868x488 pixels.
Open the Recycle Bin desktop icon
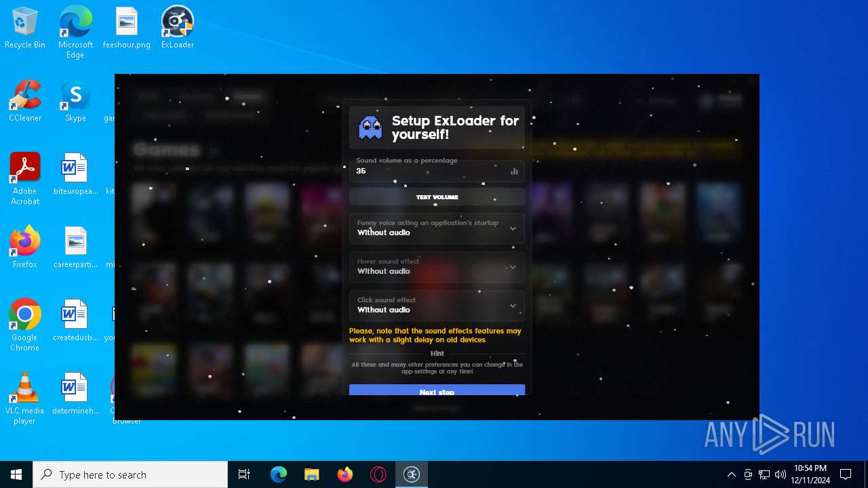(x=25, y=28)
